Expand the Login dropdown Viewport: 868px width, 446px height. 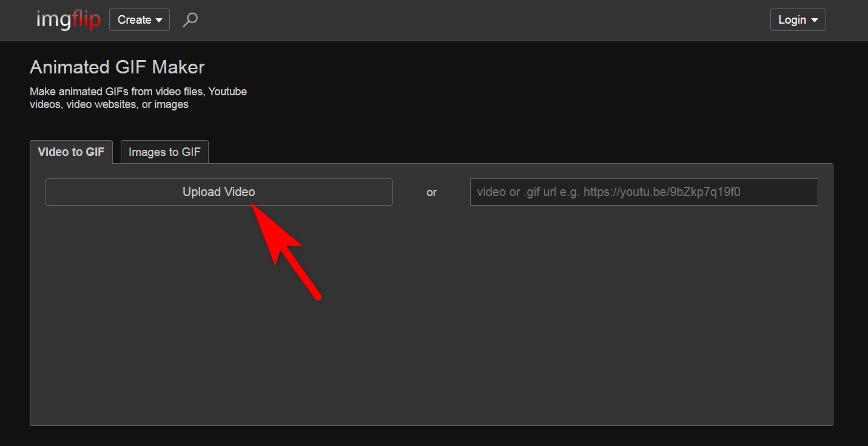click(x=798, y=20)
